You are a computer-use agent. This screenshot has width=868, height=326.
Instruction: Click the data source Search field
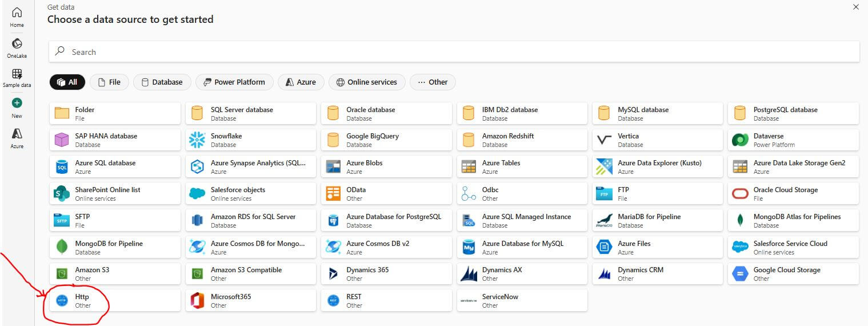pos(454,51)
